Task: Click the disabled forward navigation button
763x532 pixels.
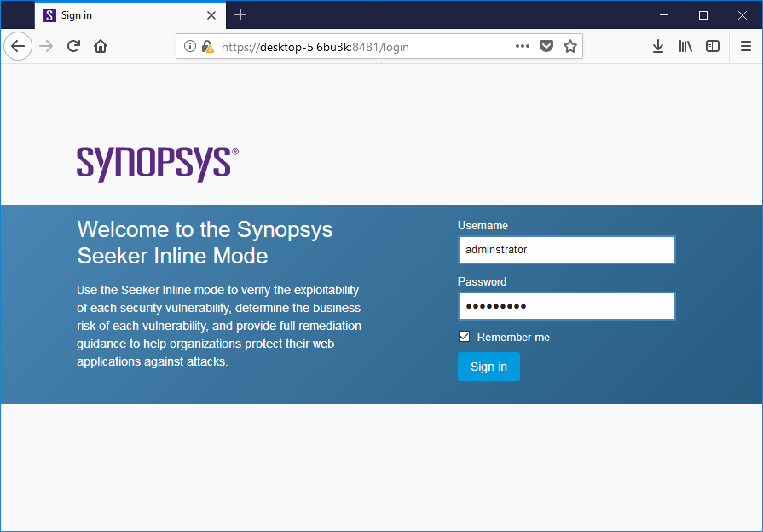Action: pos(43,46)
